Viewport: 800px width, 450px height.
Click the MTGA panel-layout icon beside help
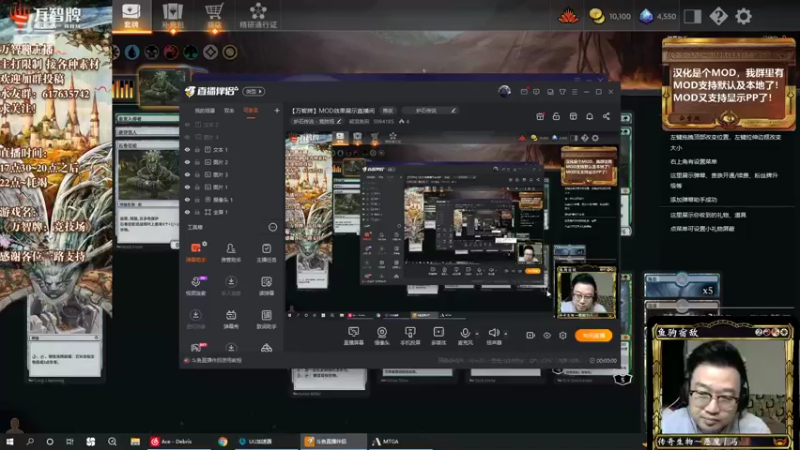pyautogui.click(x=692, y=16)
